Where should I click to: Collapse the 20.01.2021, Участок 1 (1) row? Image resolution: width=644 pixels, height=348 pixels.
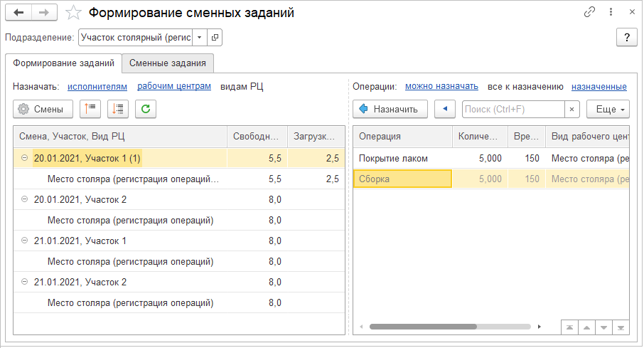point(24,159)
